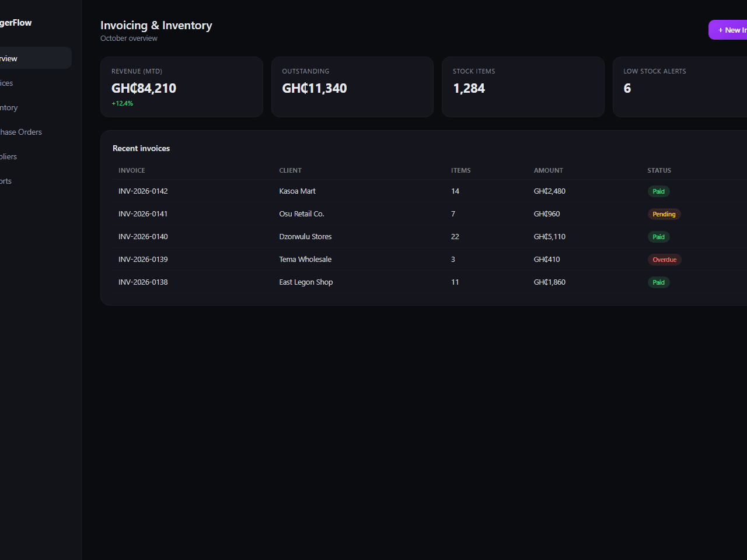Click the Amount column header
Viewport: 747px width, 560px height.
coord(549,170)
